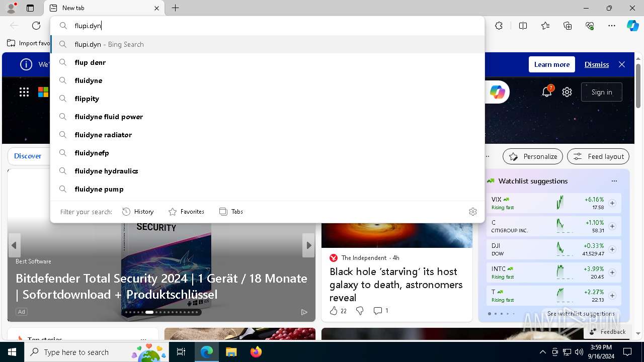Open Black hole article headline
644x362 pixels.
(396, 285)
